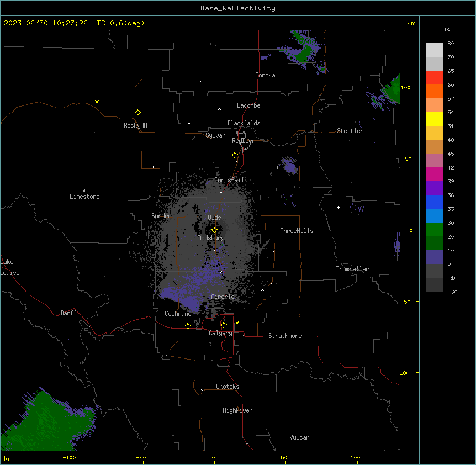Click the Calgary city label
Screen dimensions: 476x465
[x=220, y=333]
